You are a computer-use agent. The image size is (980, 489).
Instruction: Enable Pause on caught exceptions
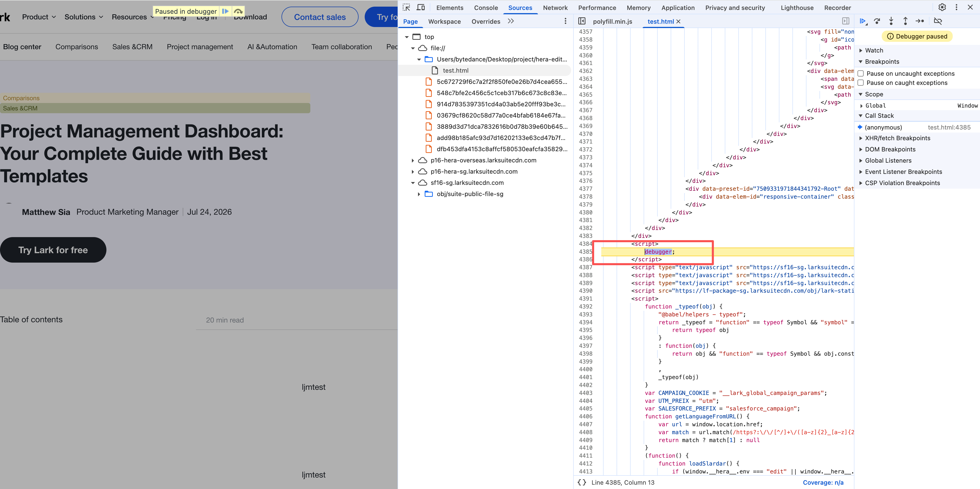point(861,83)
